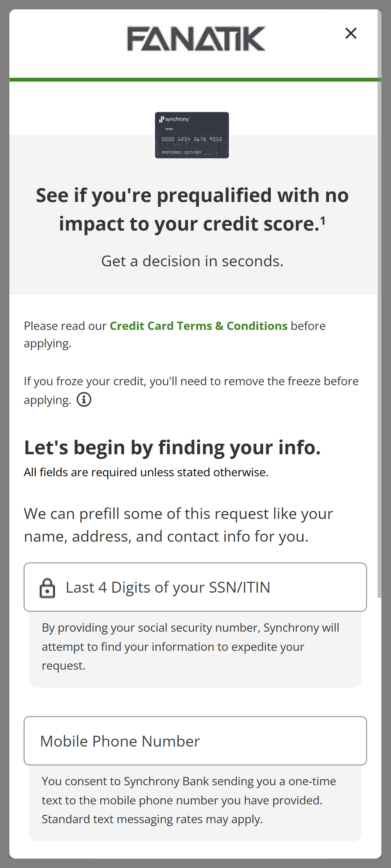The height and width of the screenshot is (868, 391).
Task: Click the prefill request description paragraph
Action: coord(179,525)
